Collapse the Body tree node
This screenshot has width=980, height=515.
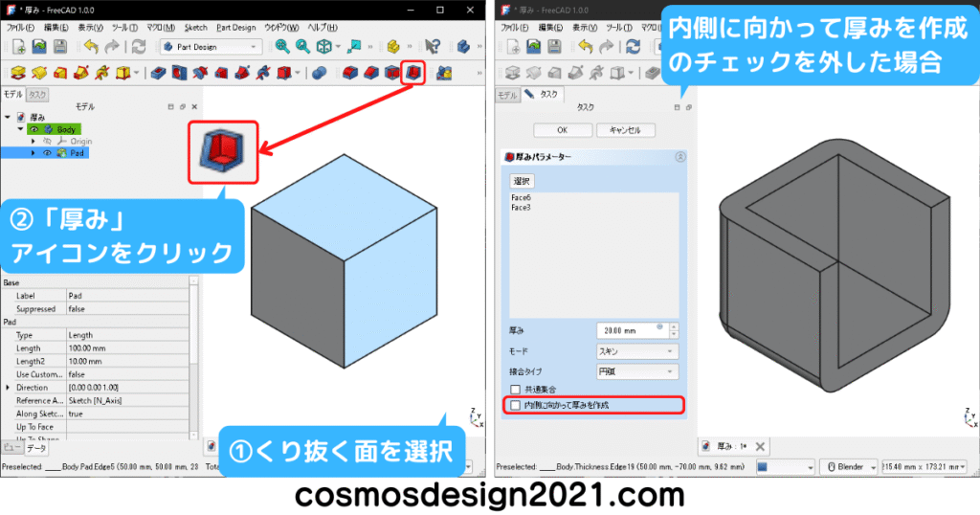coord(21,129)
